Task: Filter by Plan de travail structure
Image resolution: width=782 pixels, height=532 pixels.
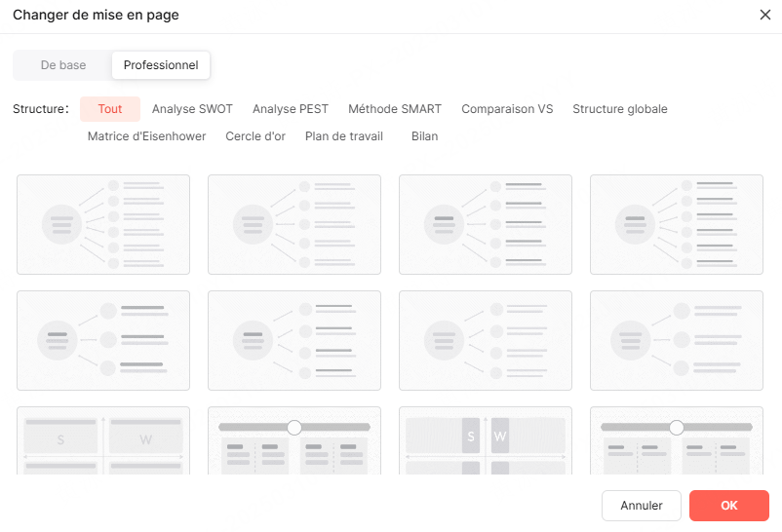Action: [x=344, y=136]
